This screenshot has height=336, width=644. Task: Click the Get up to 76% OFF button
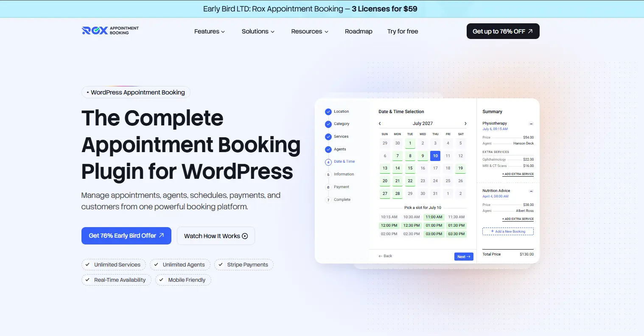coord(503,31)
